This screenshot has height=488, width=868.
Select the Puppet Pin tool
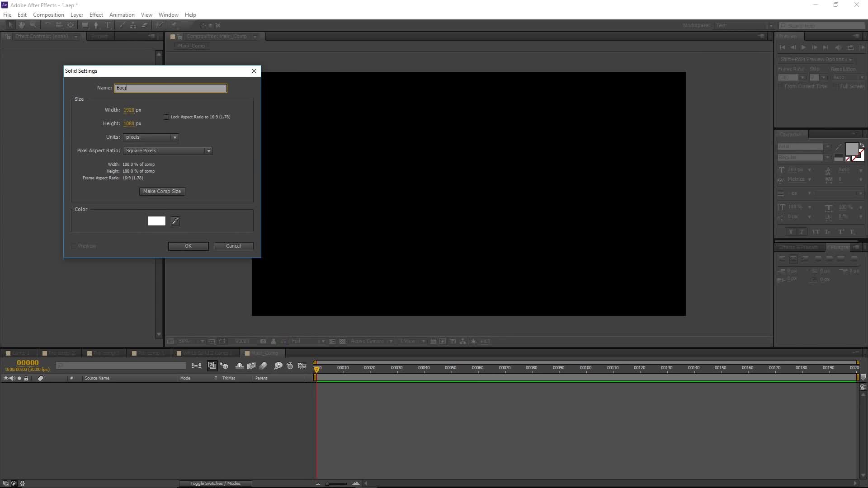point(174,25)
